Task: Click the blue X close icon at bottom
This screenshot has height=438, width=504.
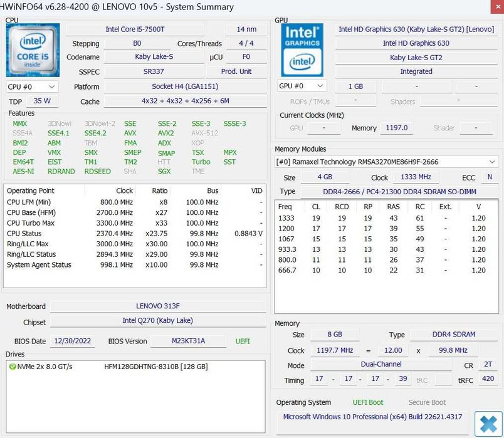Action: point(488,424)
